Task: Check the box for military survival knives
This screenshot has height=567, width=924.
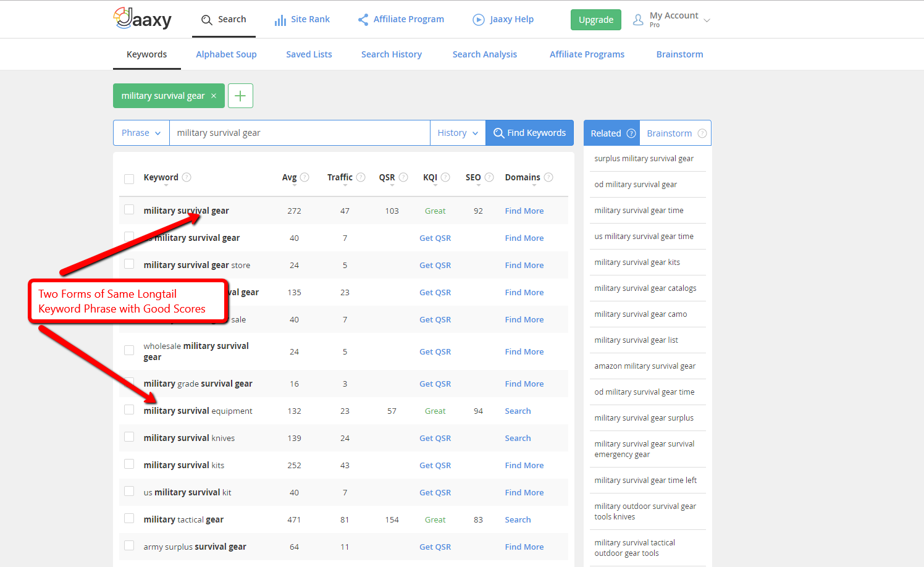Action: pos(129,437)
